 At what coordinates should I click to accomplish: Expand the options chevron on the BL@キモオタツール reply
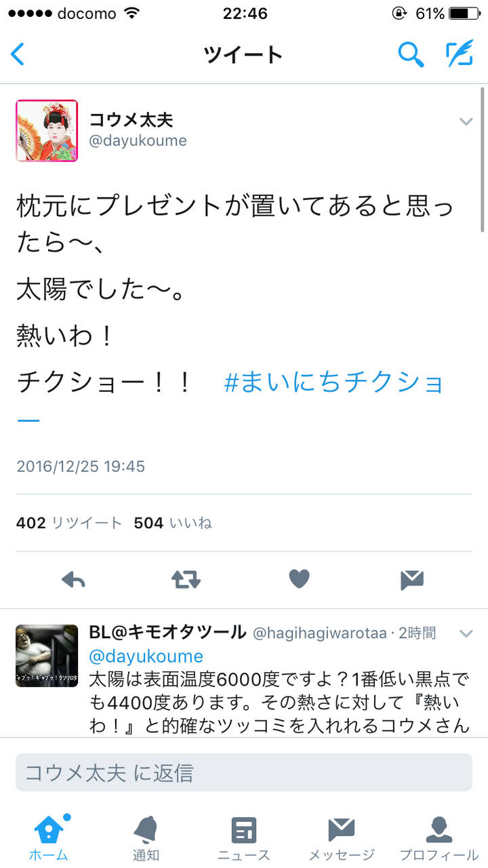coord(466,633)
